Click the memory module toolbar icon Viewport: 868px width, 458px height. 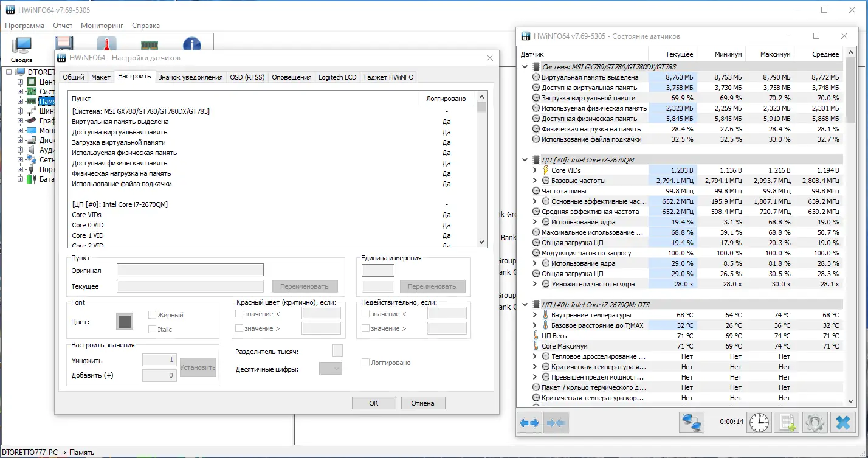150,46
